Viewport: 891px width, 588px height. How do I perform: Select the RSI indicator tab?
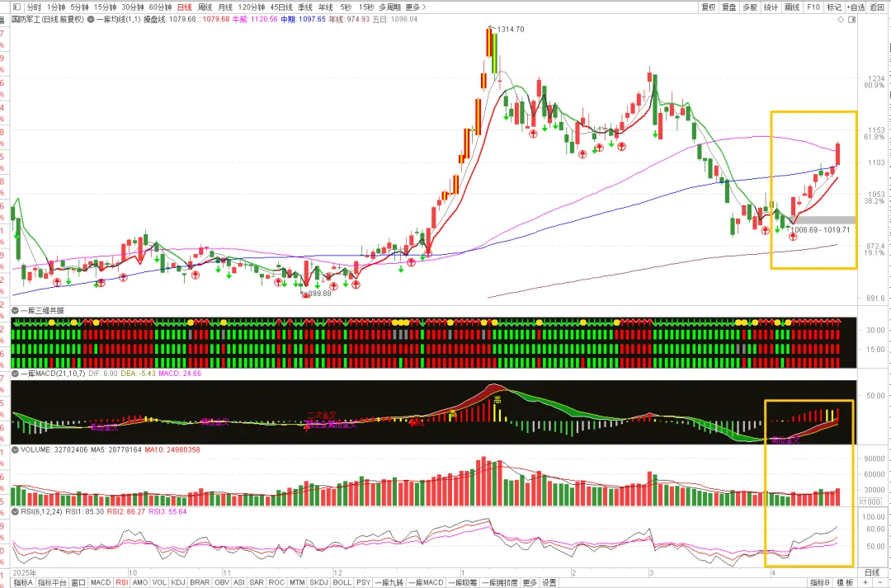121,582
